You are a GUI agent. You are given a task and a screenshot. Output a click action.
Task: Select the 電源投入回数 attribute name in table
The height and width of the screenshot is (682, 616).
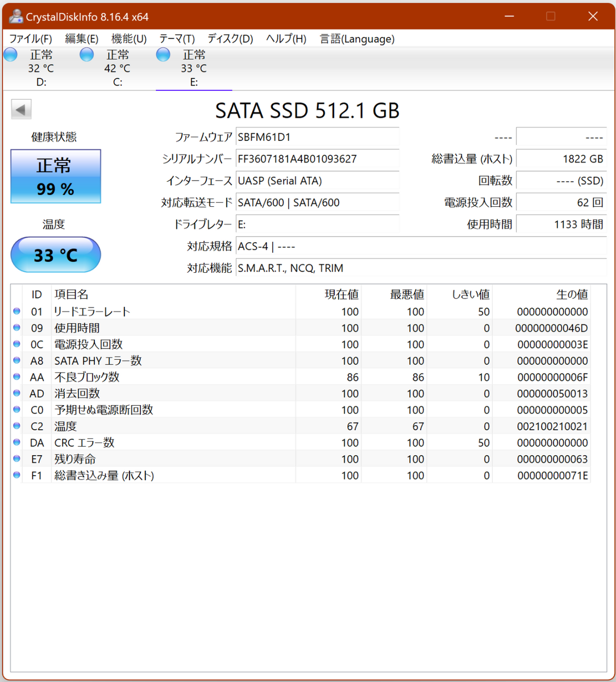pyautogui.click(x=88, y=344)
